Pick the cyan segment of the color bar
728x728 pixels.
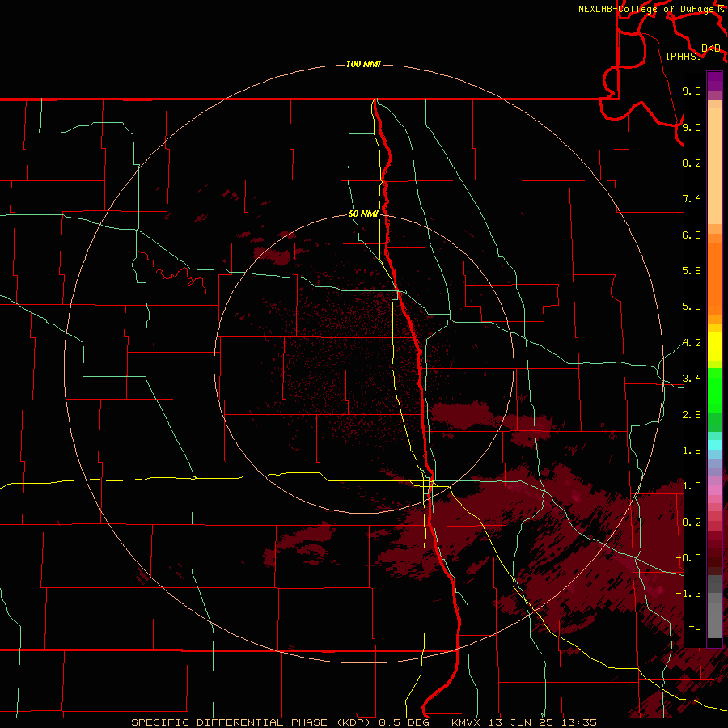714,445
